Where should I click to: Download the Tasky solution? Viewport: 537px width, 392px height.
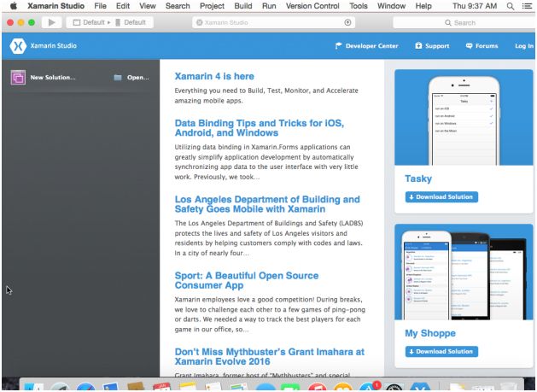(441, 197)
